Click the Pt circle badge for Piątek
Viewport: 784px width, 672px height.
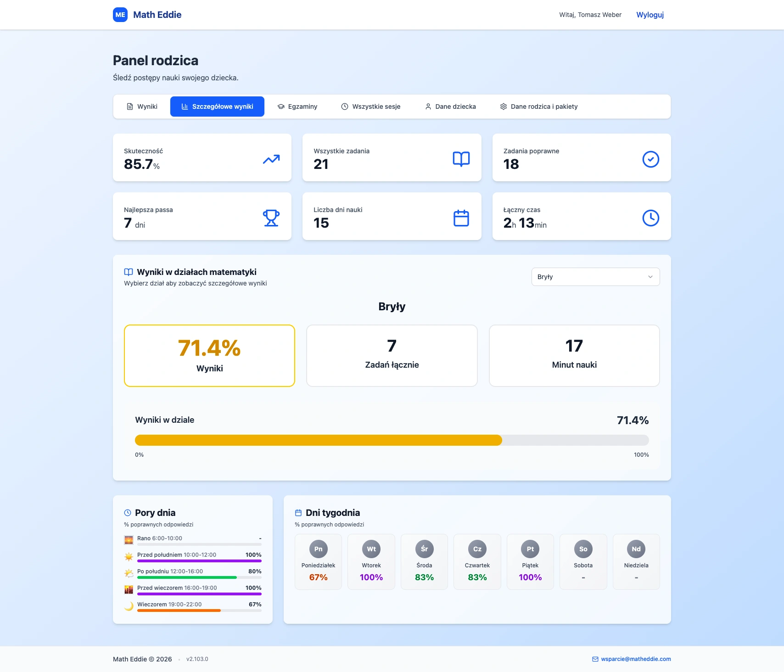point(531,549)
